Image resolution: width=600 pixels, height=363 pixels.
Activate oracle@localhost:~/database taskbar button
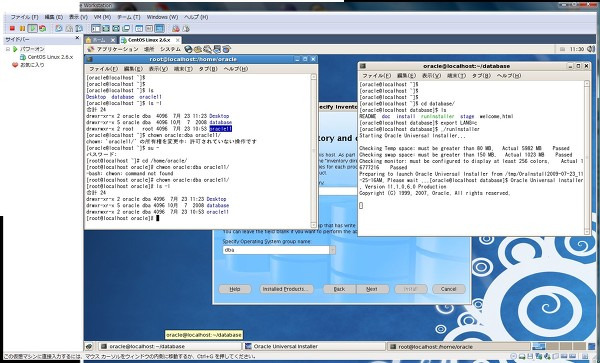pos(170,347)
